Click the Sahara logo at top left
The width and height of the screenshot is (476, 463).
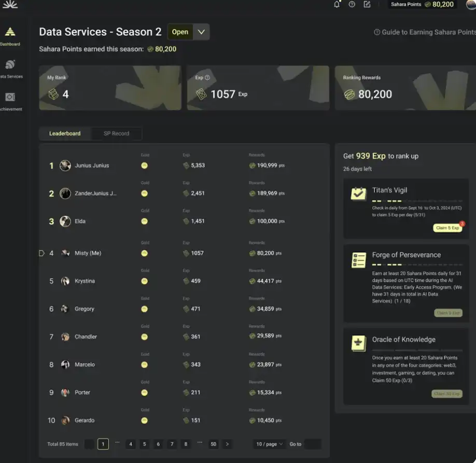(10, 5)
